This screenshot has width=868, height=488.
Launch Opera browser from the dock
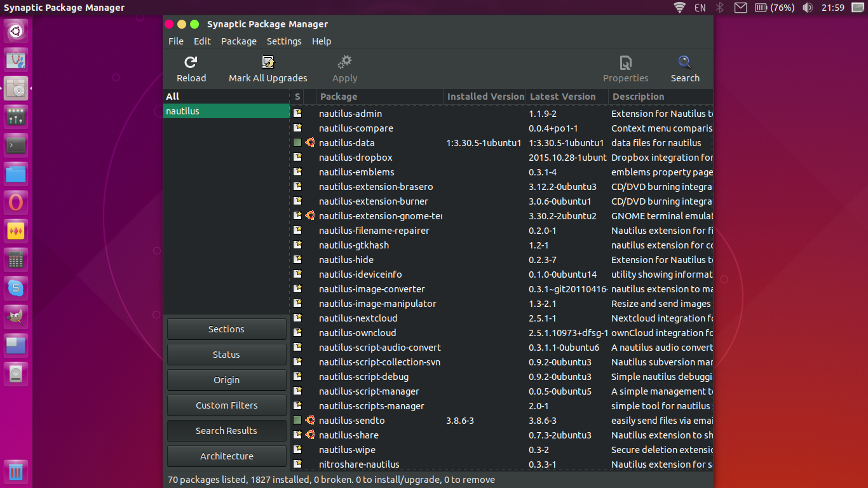click(x=16, y=202)
